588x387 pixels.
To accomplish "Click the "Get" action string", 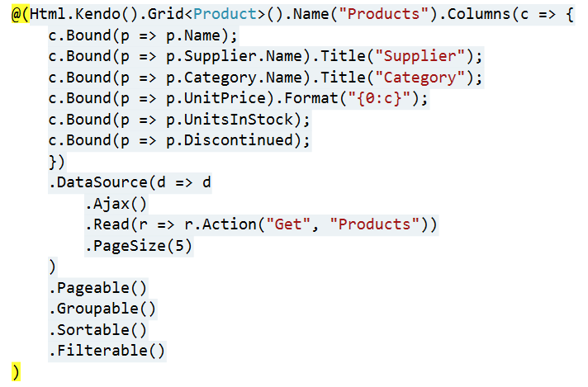I will 288,224.
